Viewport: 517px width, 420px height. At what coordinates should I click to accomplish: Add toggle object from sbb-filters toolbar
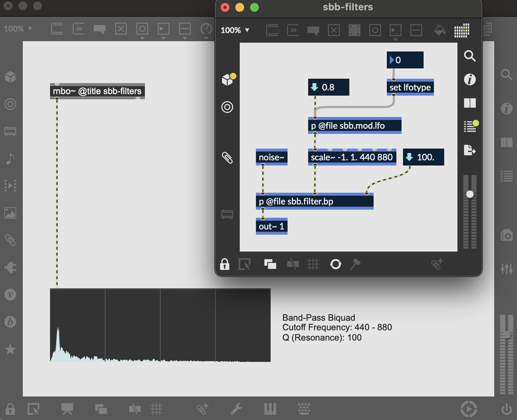(334, 30)
